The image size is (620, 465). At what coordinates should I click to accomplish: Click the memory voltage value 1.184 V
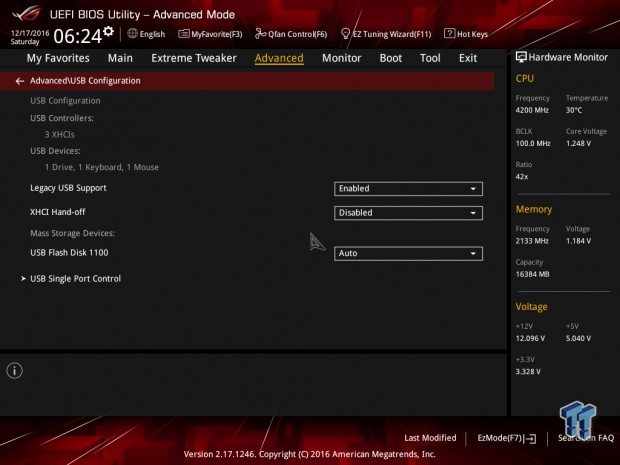[578, 241]
